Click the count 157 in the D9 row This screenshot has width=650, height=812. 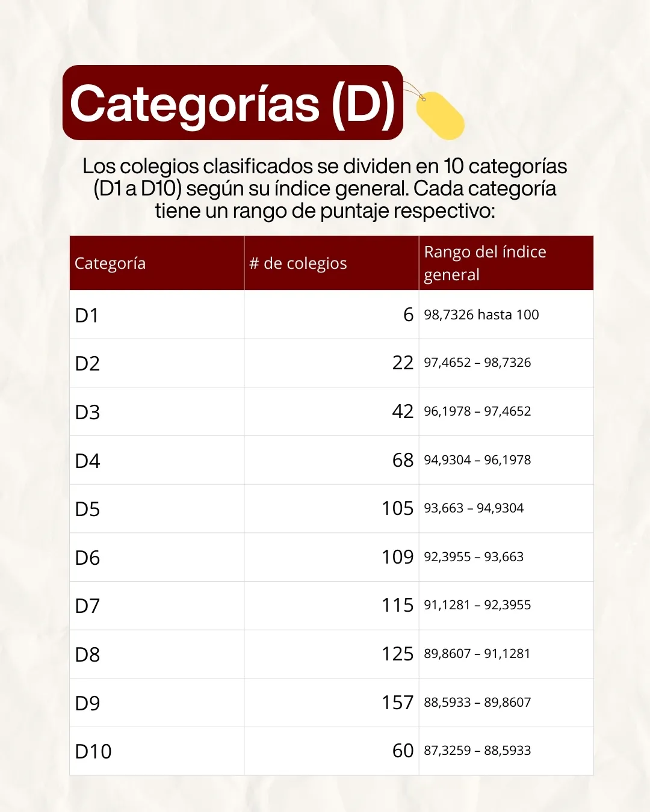tap(397, 703)
